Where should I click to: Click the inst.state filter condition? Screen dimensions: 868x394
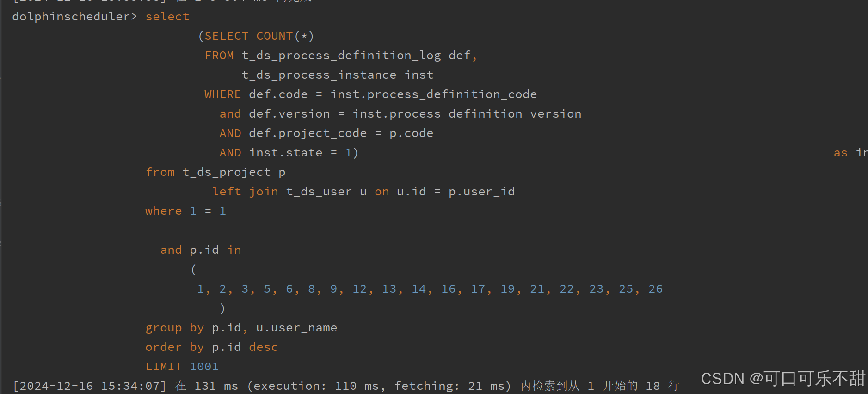point(285,153)
